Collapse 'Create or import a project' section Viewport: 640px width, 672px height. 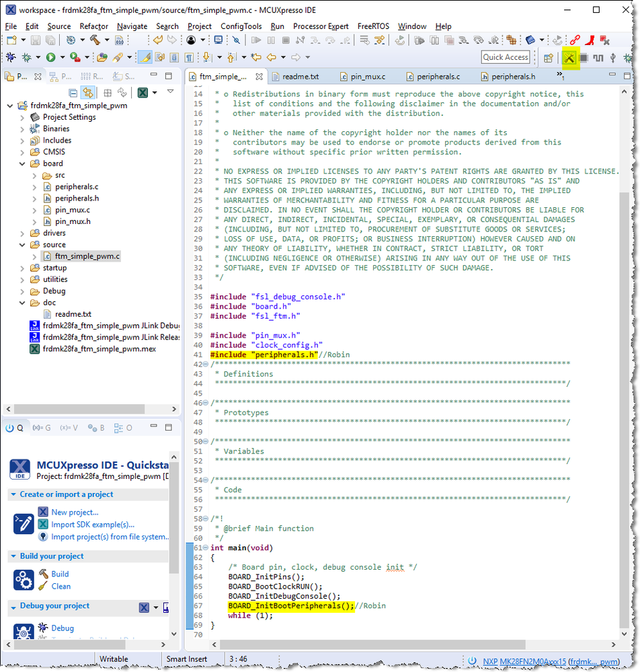coord(13,494)
